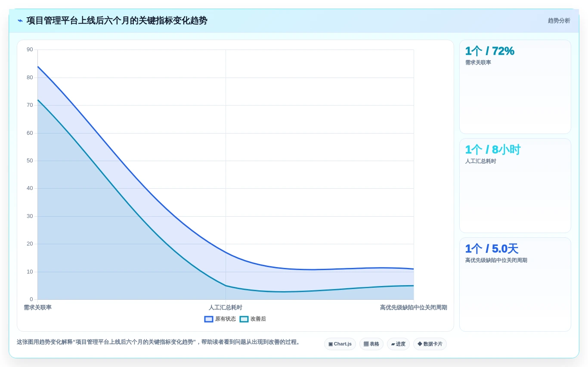Select the 进度 tag chip
This screenshot has height=367, width=588.
[x=398, y=344]
